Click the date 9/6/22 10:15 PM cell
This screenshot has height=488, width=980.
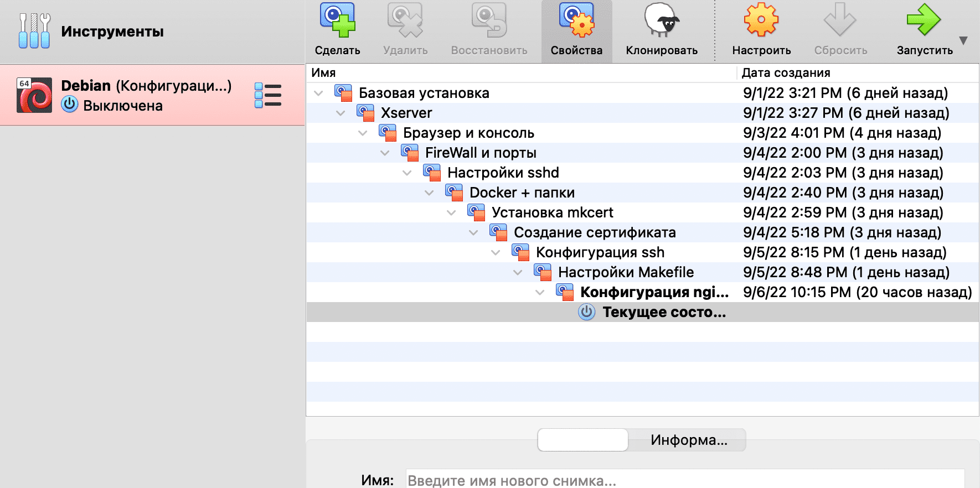[857, 292]
